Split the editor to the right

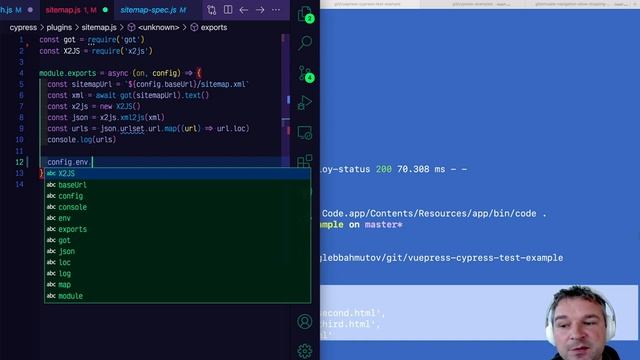[228, 10]
